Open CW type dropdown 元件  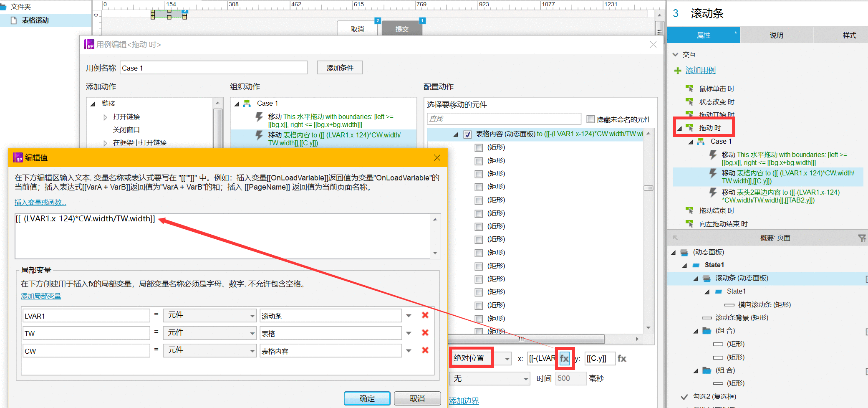coord(210,350)
